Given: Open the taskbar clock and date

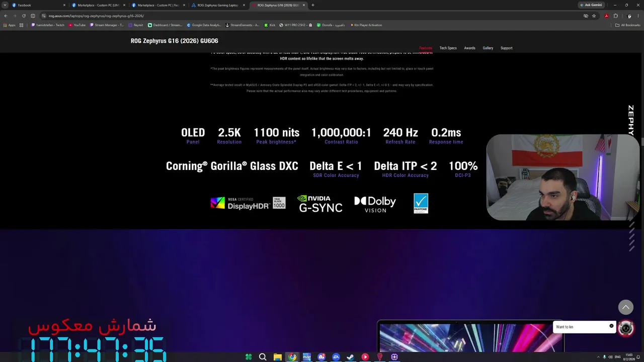Looking at the screenshot, I should click(x=629, y=357).
